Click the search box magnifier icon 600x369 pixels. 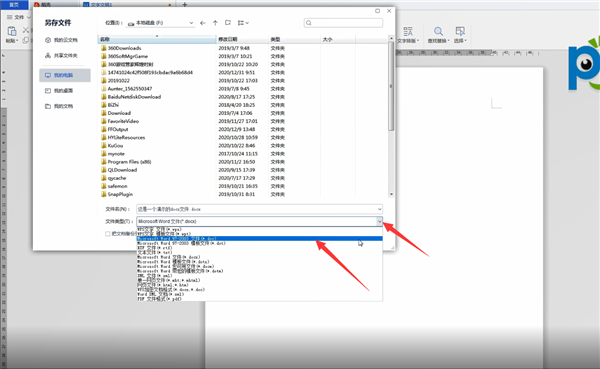tap(309, 23)
